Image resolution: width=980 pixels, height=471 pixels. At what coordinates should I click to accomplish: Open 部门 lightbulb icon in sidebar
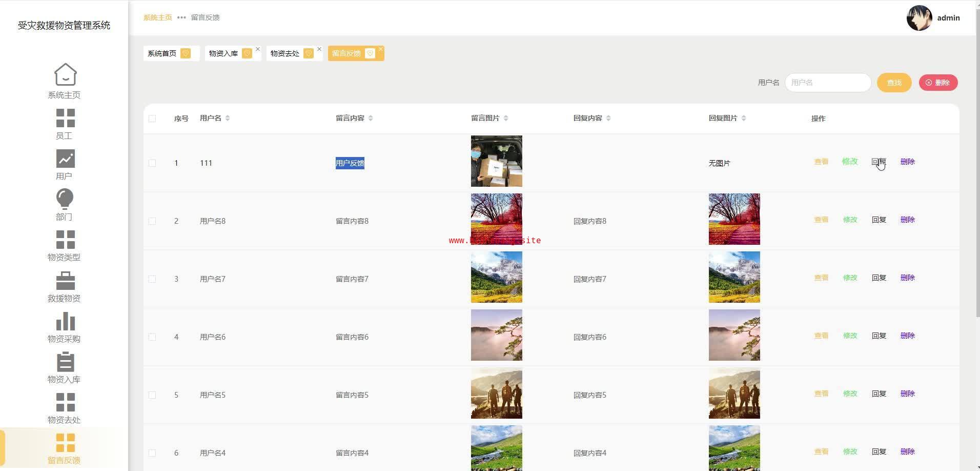(65, 199)
